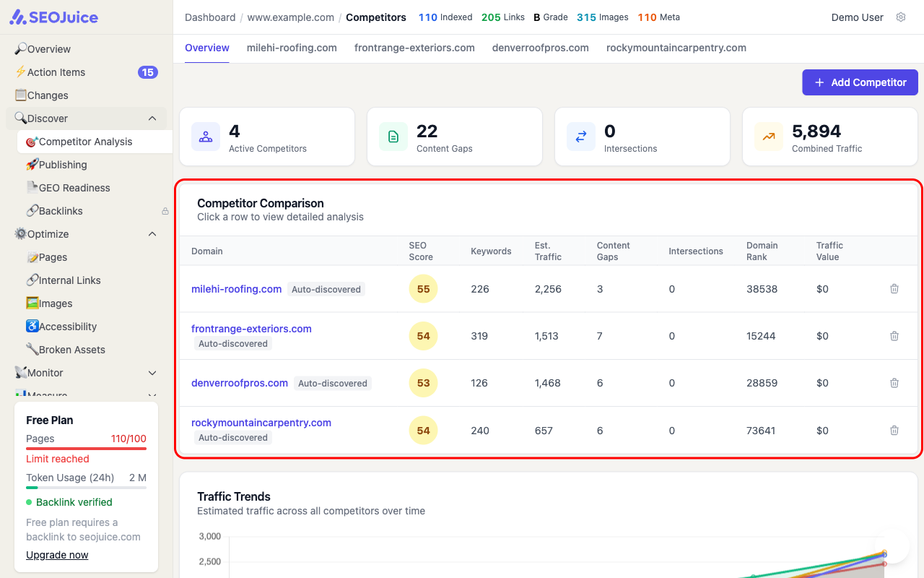The width and height of the screenshot is (924, 578).
Task: Click the Content Gaps document icon
Action: (x=393, y=137)
